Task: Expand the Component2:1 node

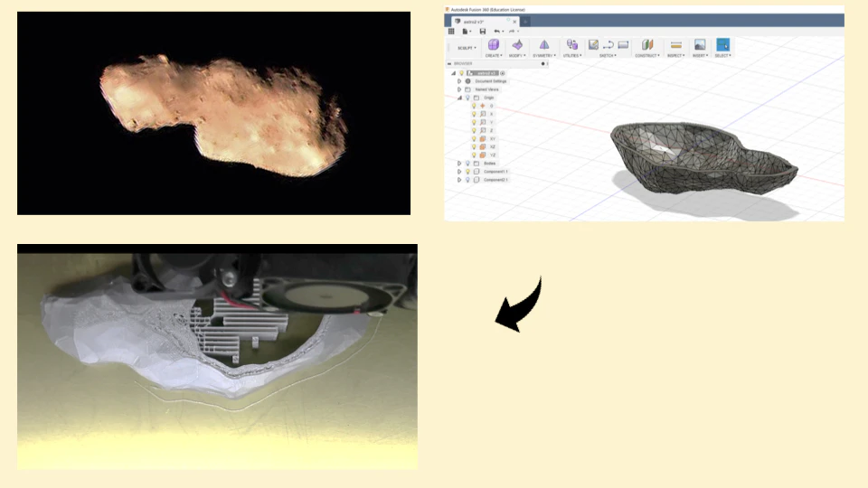Action: point(459,180)
